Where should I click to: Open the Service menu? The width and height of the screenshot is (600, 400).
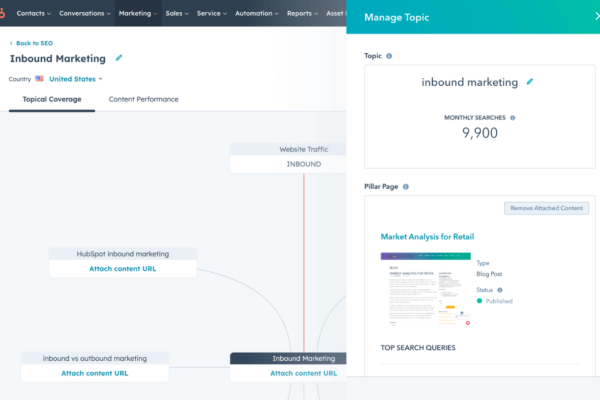[212, 13]
